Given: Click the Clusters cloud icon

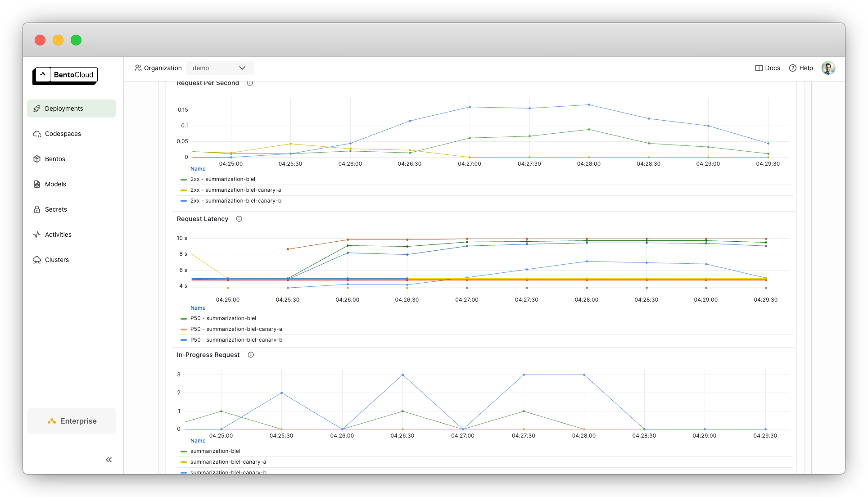Looking at the screenshot, I should point(37,260).
